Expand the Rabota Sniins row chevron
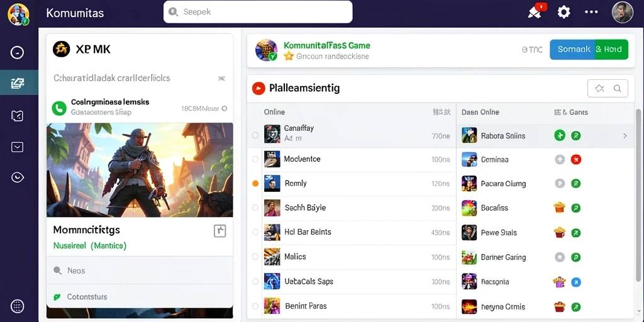The image size is (644, 322). (625, 136)
